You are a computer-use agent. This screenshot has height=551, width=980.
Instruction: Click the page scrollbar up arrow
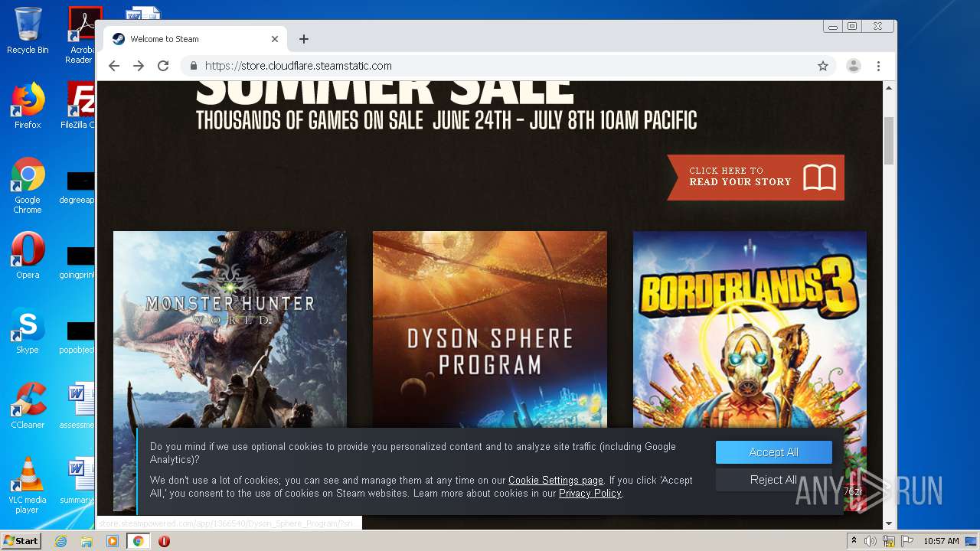point(889,88)
